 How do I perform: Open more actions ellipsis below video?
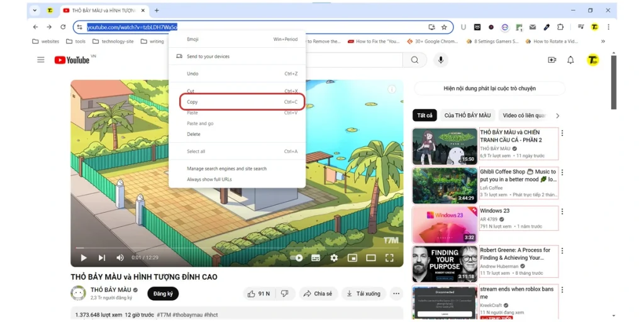pos(396,294)
